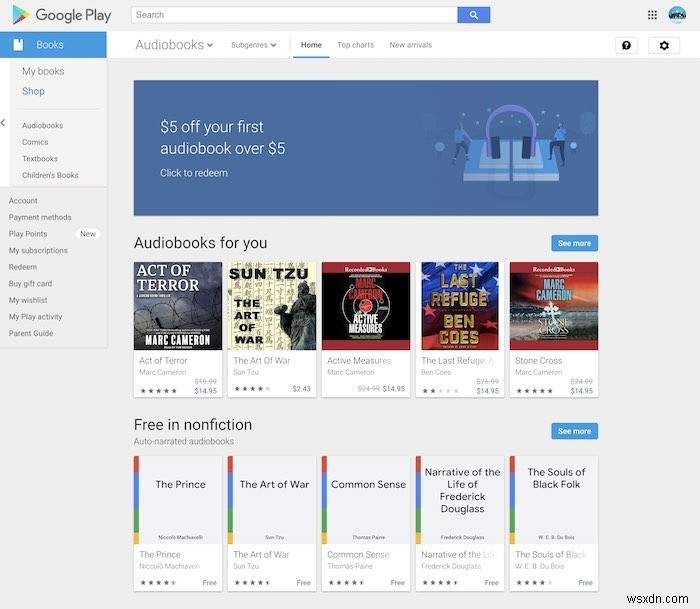Open Active Measures cover thumbnail
The image size is (700, 609).
point(366,306)
